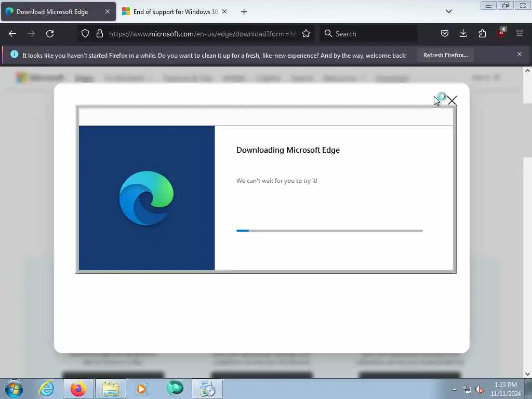Click the 'We can't wait for you to try it!' text
The image size is (532, 399).
click(x=277, y=181)
